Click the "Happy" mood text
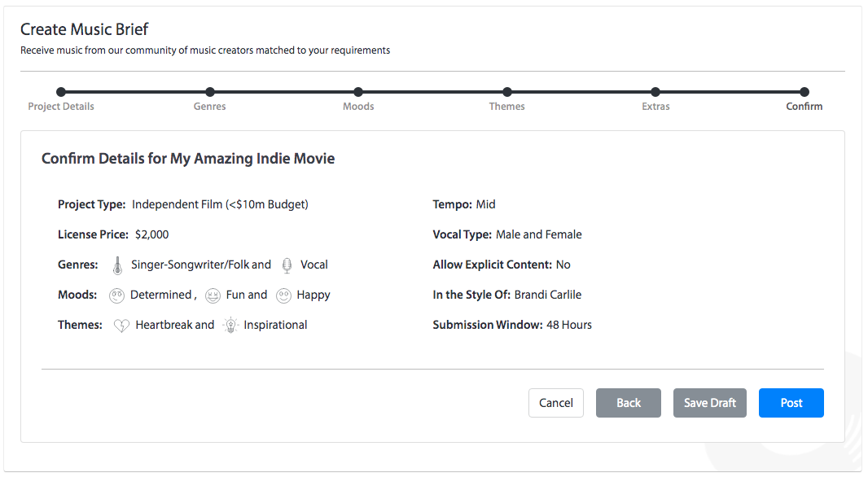The width and height of the screenshot is (868, 477). click(x=313, y=295)
